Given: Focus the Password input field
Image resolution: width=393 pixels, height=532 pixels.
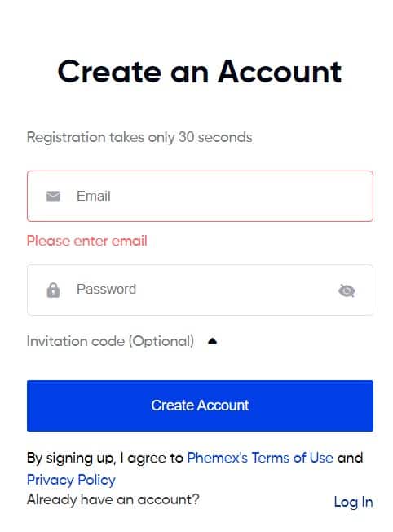Looking at the screenshot, I should tap(200, 290).
